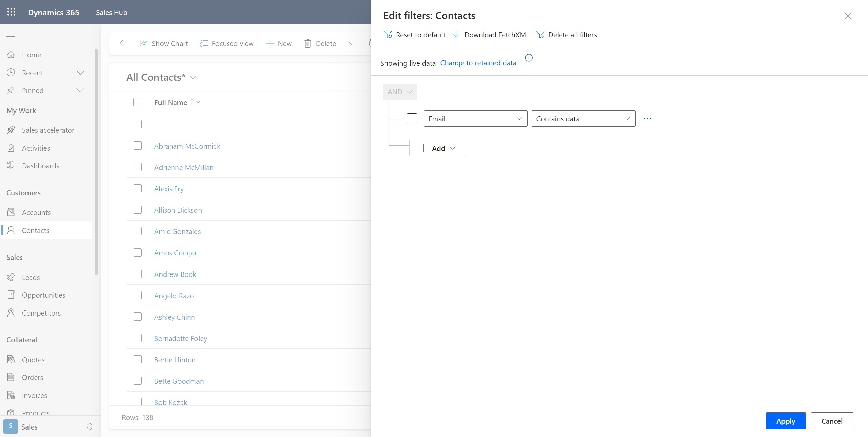Check the box for Amos Conger
The image size is (868, 437).
(x=137, y=252)
